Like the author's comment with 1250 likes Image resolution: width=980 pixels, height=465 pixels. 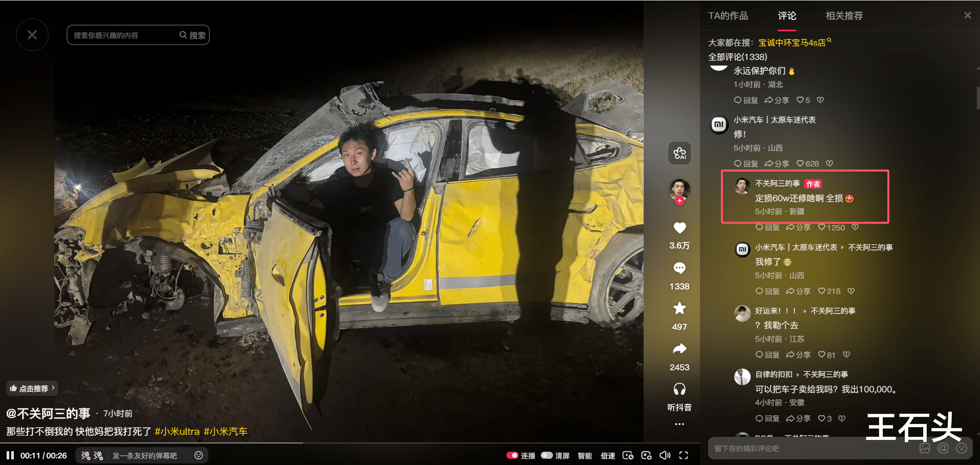(x=832, y=227)
